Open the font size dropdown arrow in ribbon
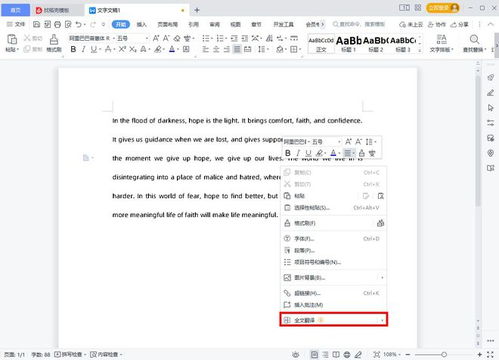499x360 pixels. (x=147, y=38)
